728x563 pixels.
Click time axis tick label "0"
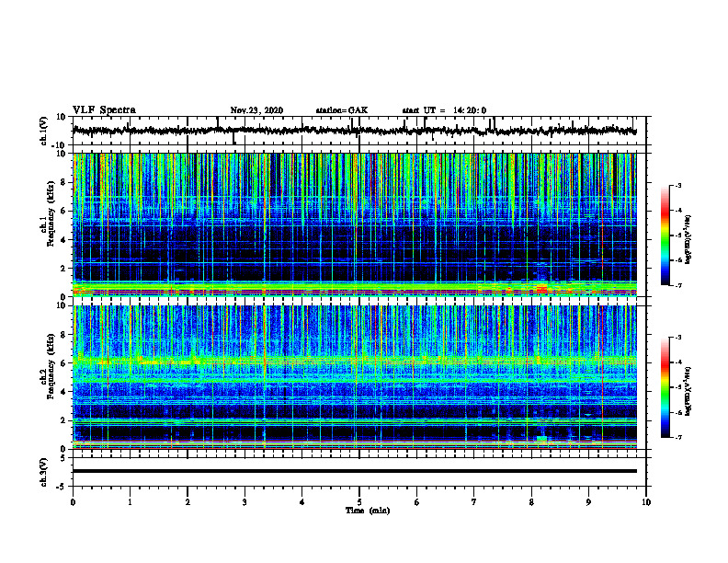point(73,502)
